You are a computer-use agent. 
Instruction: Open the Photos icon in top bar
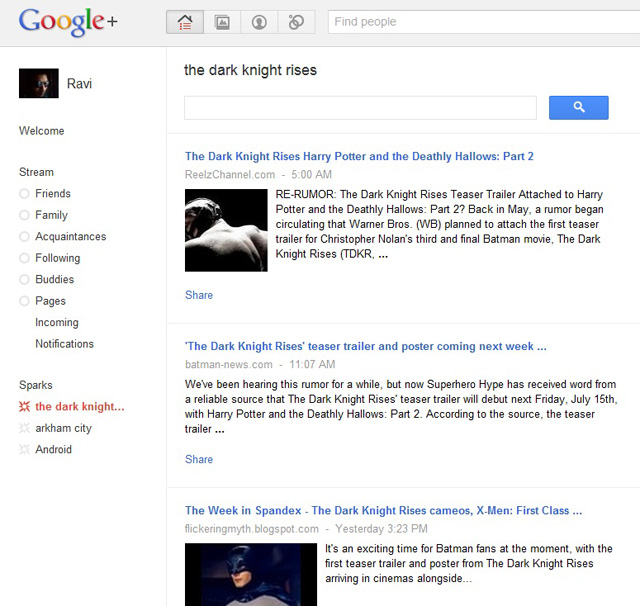[x=222, y=22]
